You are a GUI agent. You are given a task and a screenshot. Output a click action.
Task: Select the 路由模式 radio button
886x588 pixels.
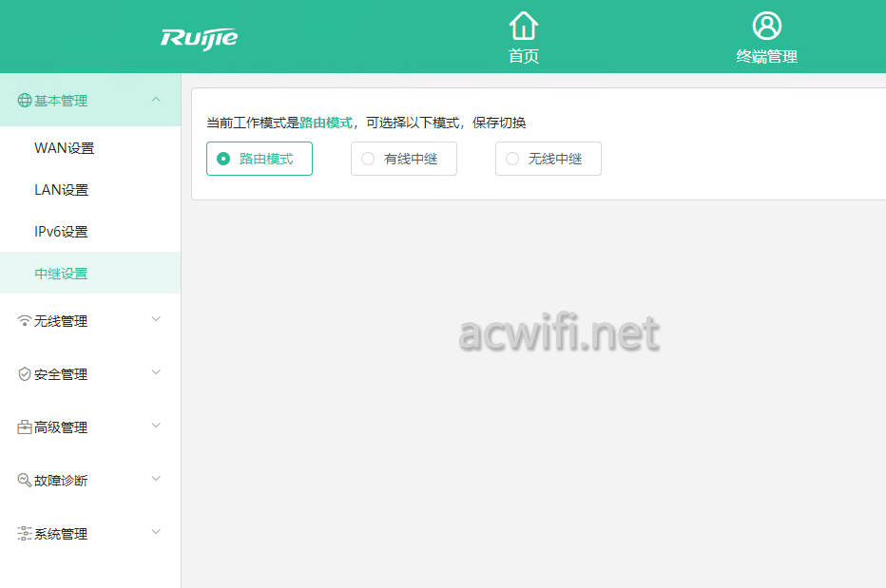pyautogui.click(x=223, y=159)
